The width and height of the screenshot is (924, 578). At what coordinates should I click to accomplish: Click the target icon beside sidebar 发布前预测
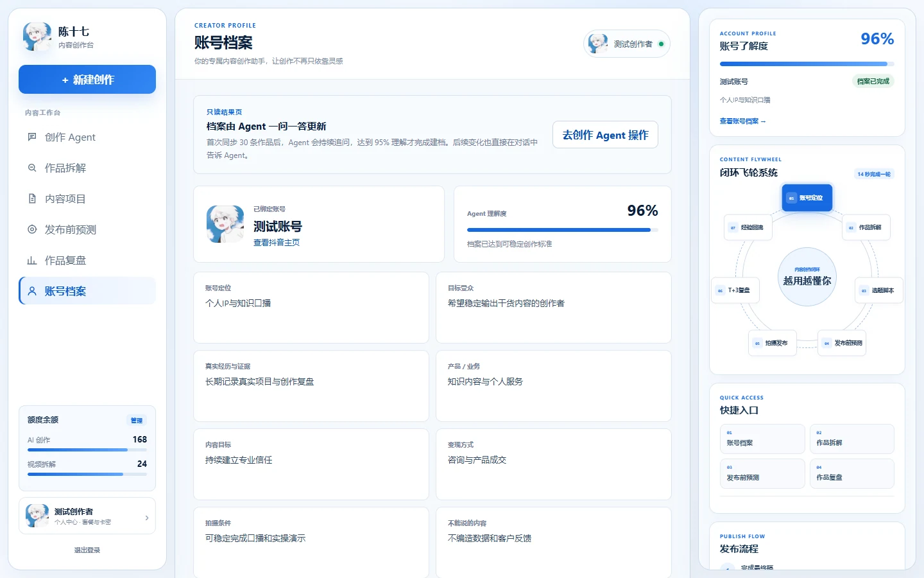click(x=32, y=229)
